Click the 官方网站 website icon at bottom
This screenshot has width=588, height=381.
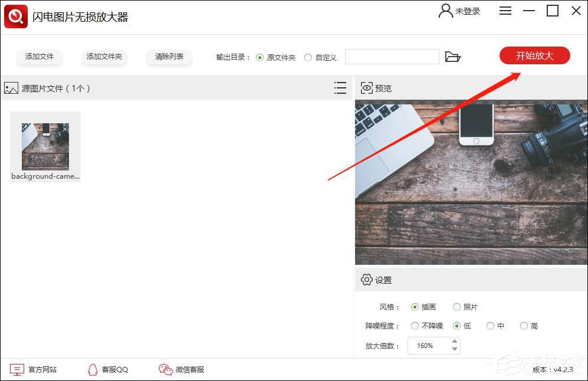pos(18,369)
